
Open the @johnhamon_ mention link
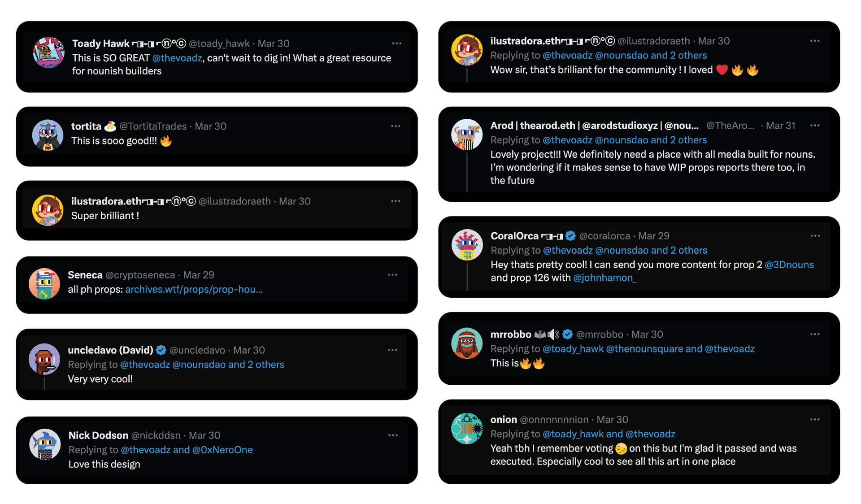604,278
